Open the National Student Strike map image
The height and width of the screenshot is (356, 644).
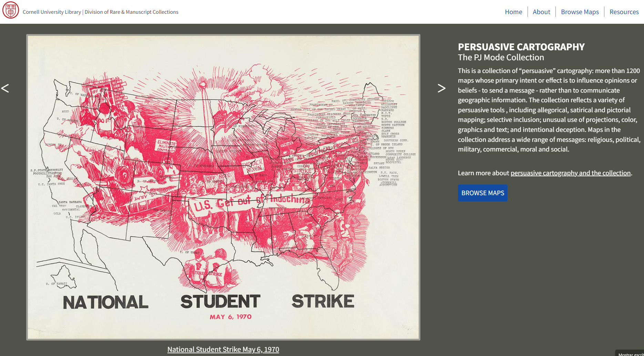click(x=223, y=187)
